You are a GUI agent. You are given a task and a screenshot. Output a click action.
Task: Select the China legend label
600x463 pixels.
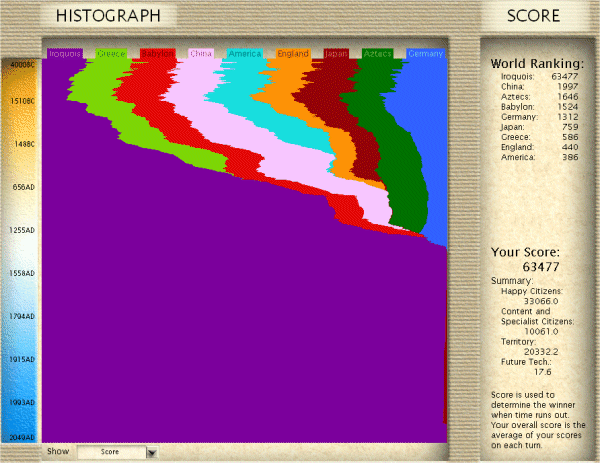pos(201,53)
